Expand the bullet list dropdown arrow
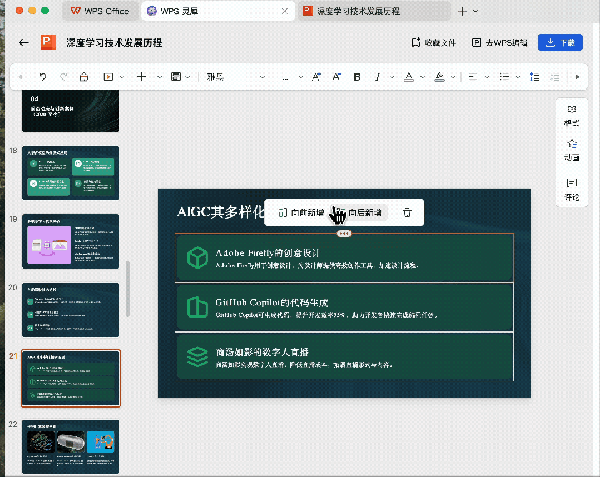The height and width of the screenshot is (477, 600). point(518,77)
